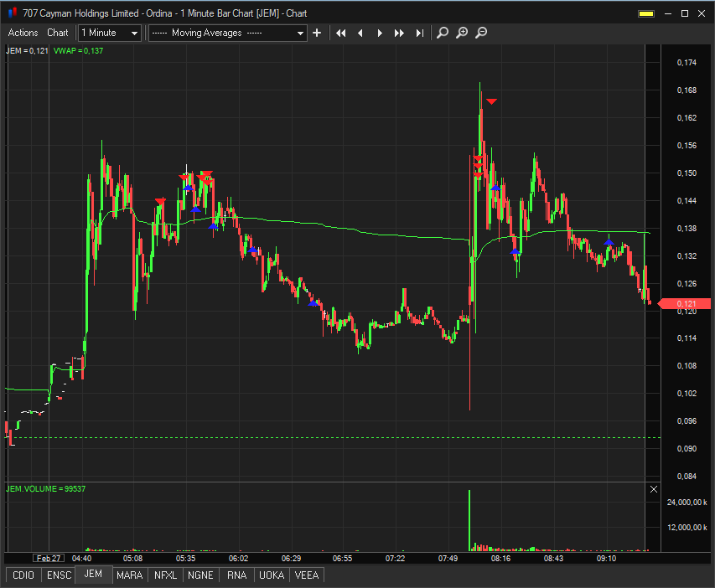715x588 pixels.
Task: Click the yellow indicator in title bar
Action: 646,13
